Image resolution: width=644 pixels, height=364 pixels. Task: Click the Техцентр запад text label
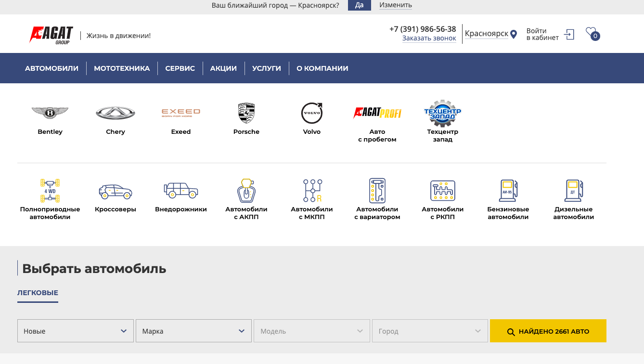pyautogui.click(x=443, y=135)
